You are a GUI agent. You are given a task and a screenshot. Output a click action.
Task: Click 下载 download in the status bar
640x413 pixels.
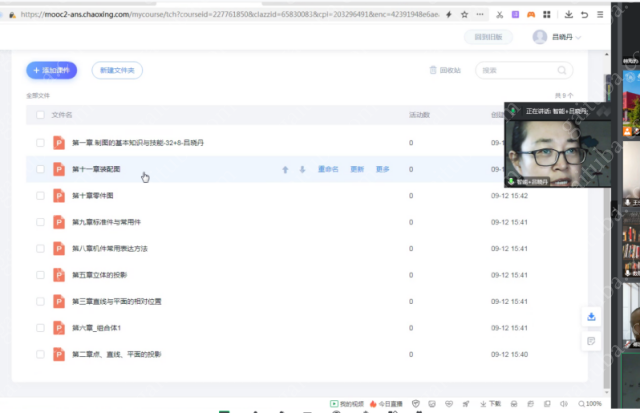tap(490, 404)
